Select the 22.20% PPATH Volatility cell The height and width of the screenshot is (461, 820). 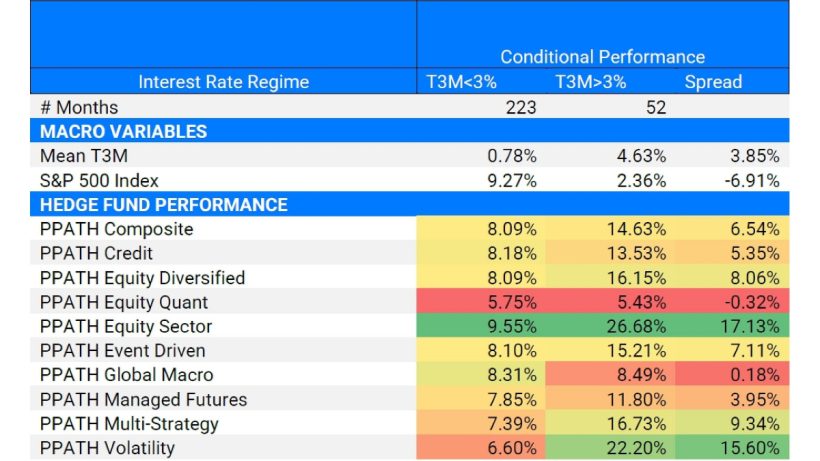(638, 448)
